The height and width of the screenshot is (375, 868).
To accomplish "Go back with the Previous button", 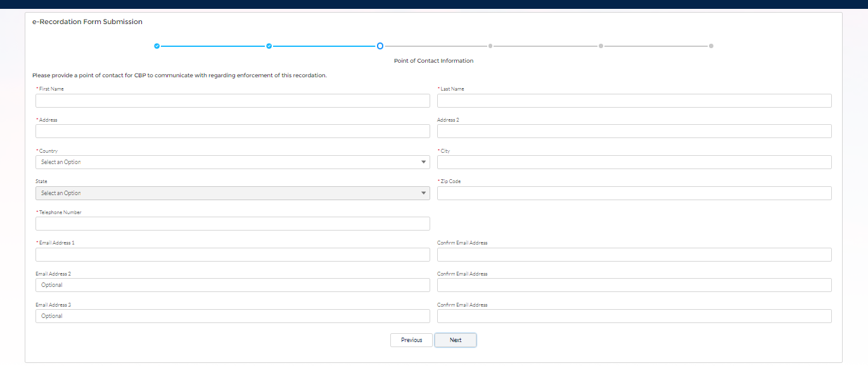I will point(411,340).
